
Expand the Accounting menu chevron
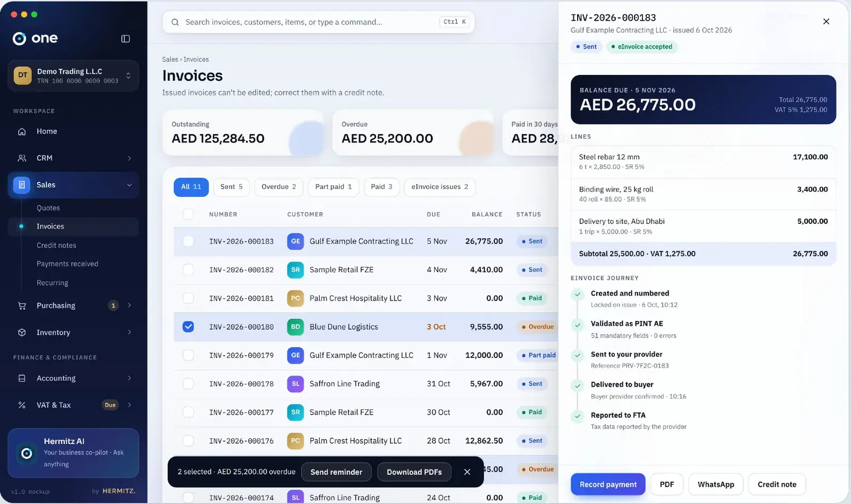pos(129,378)
